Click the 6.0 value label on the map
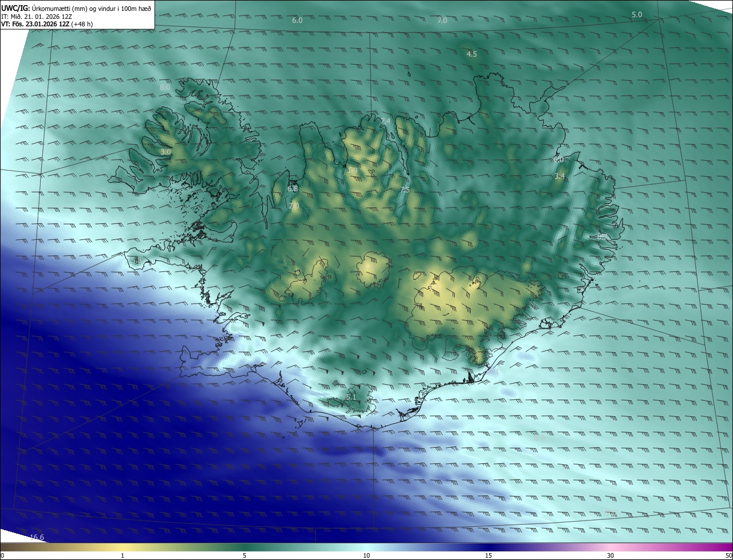This screenshot has height=560, width=733. 297,20
